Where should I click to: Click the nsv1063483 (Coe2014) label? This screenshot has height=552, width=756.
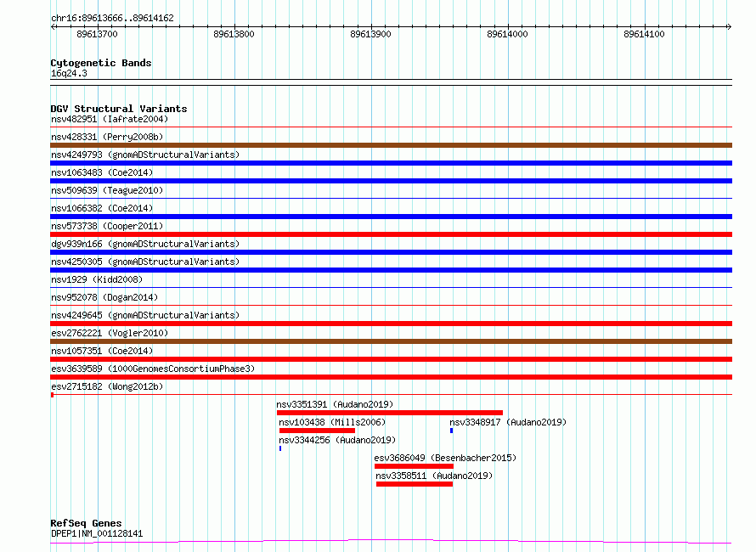(102, 172)
